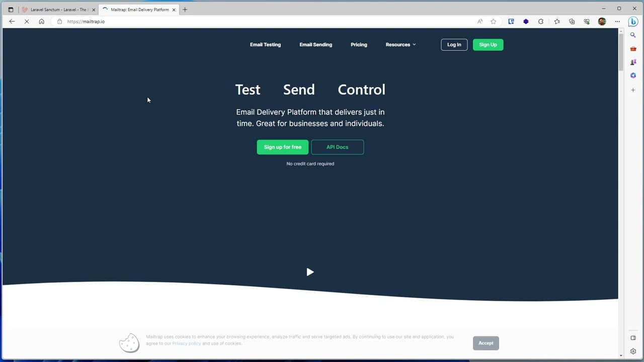View site information lock icon
The image size is (644, 362).
pos(59,22)
